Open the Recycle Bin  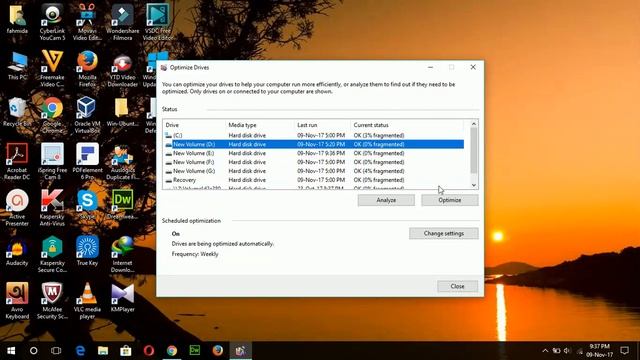pos(17,112)
